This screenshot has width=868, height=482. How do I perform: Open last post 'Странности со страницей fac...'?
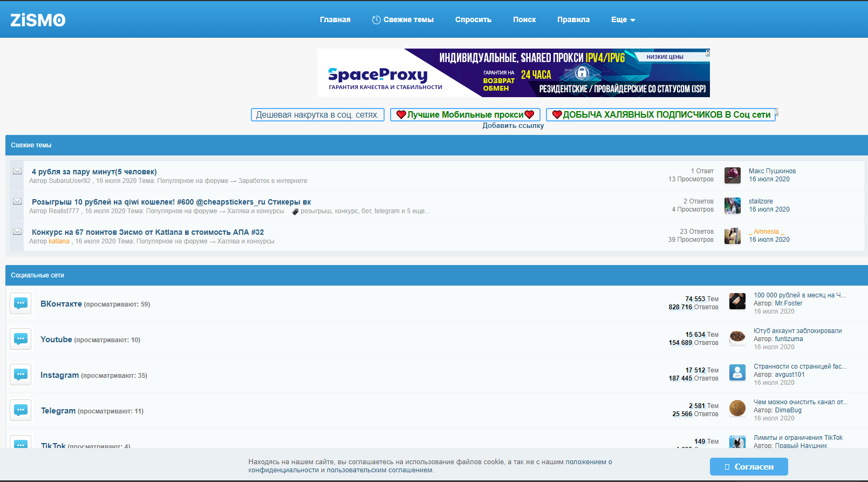[800, 366]
